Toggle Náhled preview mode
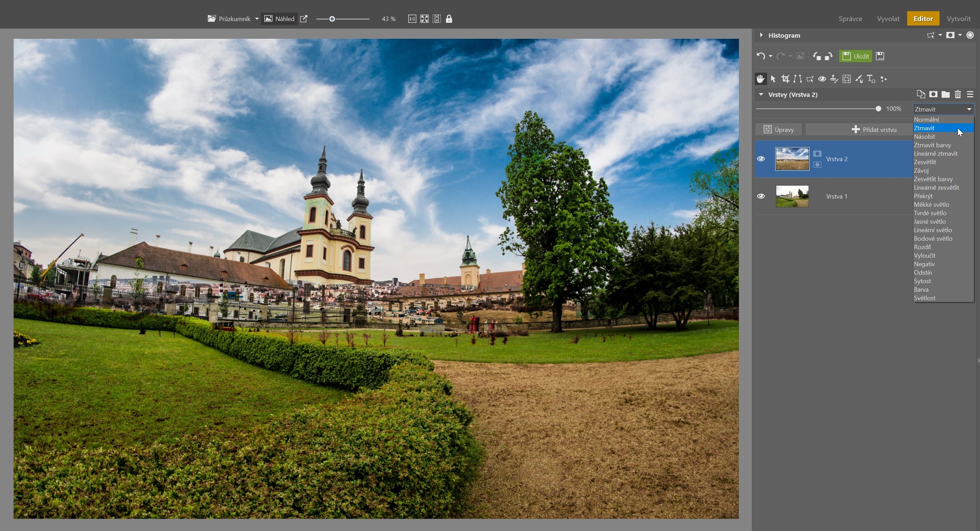This screenshot has width=980, height=531. point(279,19)
